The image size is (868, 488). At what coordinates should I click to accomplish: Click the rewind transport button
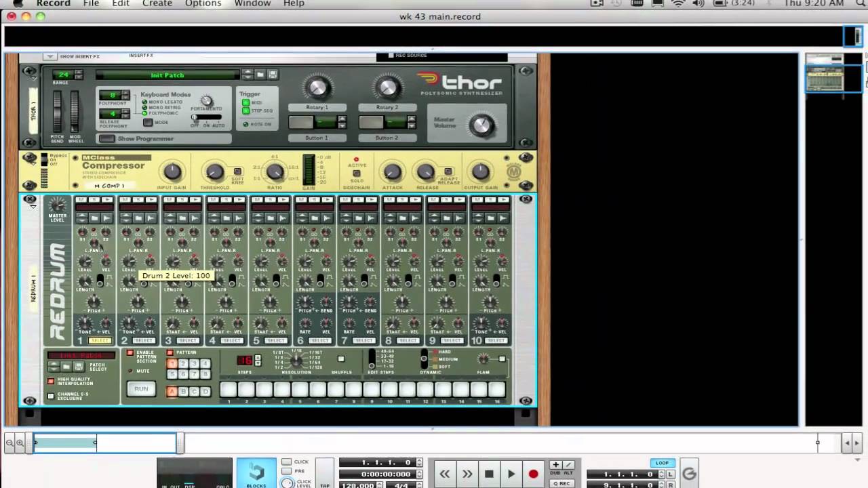pyautogui.click(x=445, y=474)
